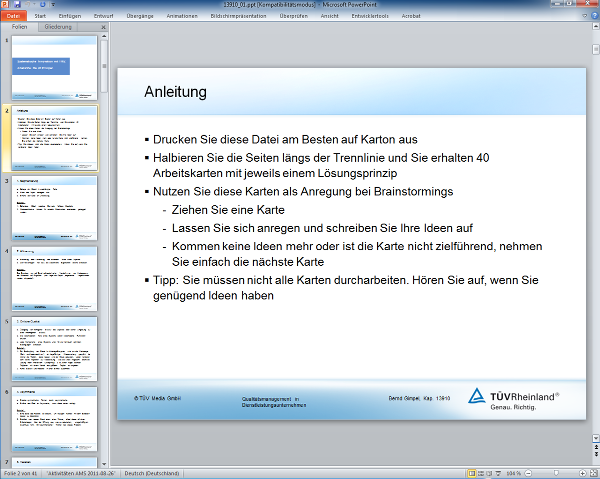Click the Save icon in quick access toolbar
This screenshot has width=600, height=479.
[x=18, y=5]
